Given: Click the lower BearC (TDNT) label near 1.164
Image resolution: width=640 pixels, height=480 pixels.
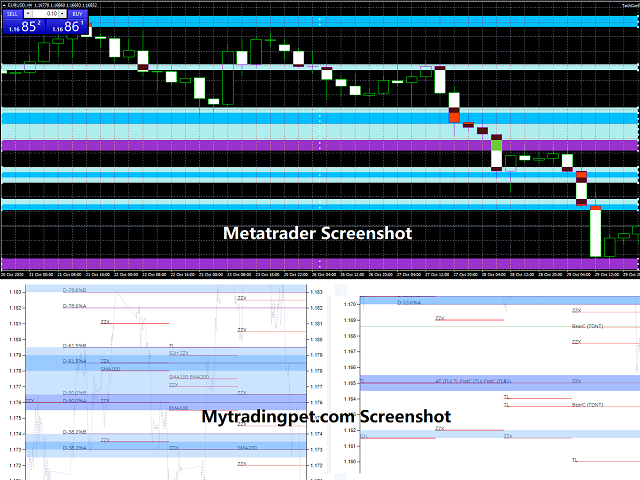Looking at the screenshot, I should pos(587,405).
